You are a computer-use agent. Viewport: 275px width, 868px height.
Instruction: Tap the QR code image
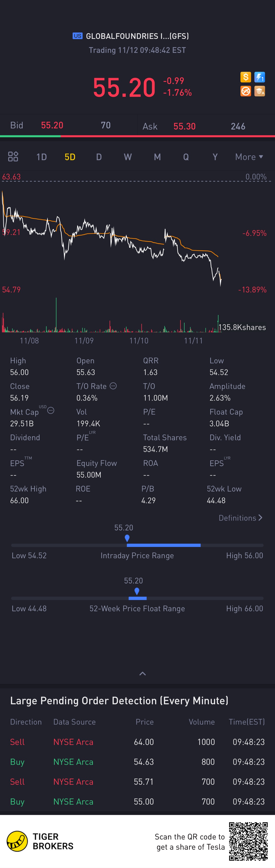coord(248,841)
